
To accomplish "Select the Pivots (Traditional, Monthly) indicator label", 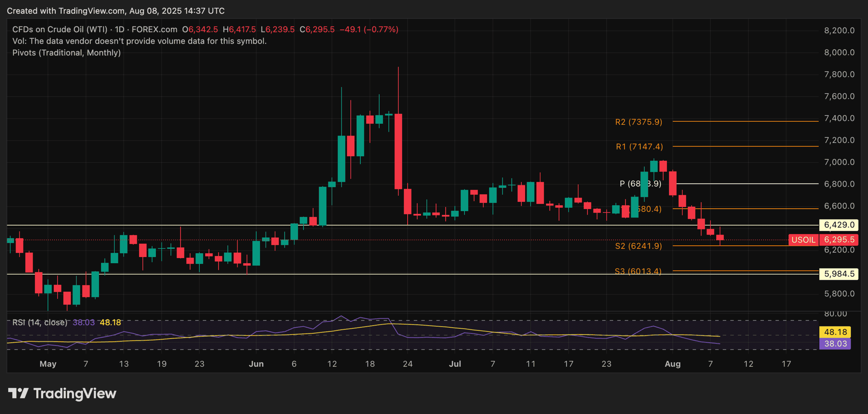I will coord(67,53).
